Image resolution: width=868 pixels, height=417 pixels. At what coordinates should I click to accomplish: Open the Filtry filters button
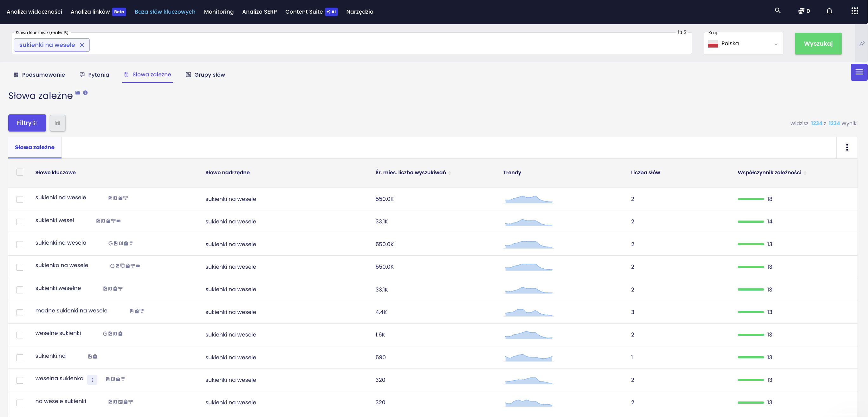(x=27, y=123)
